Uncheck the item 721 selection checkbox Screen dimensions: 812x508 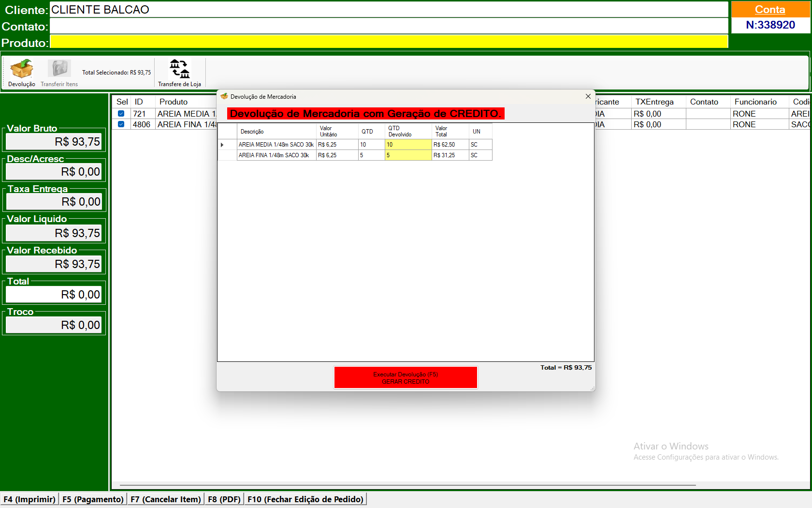pyautogui.click(x=121, y=114)
